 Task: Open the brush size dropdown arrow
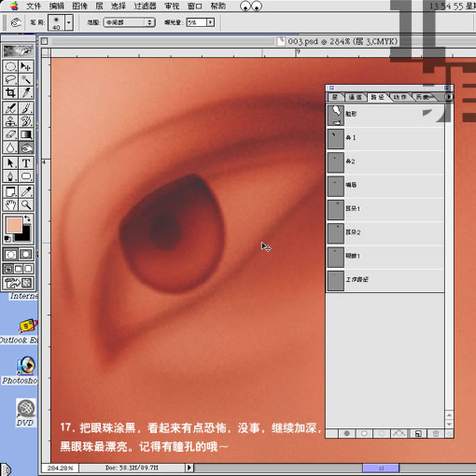click(69, 22)
